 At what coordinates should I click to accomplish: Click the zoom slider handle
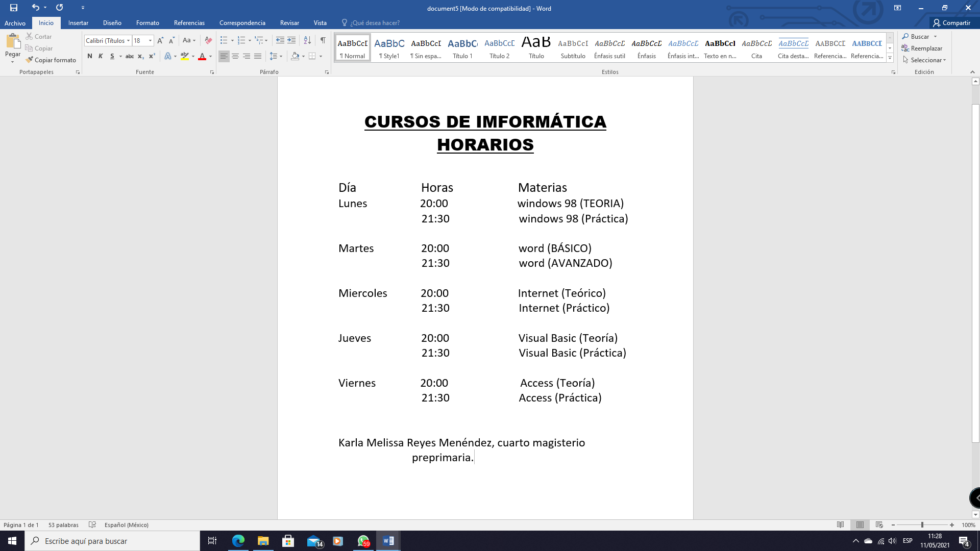[922, 524]
